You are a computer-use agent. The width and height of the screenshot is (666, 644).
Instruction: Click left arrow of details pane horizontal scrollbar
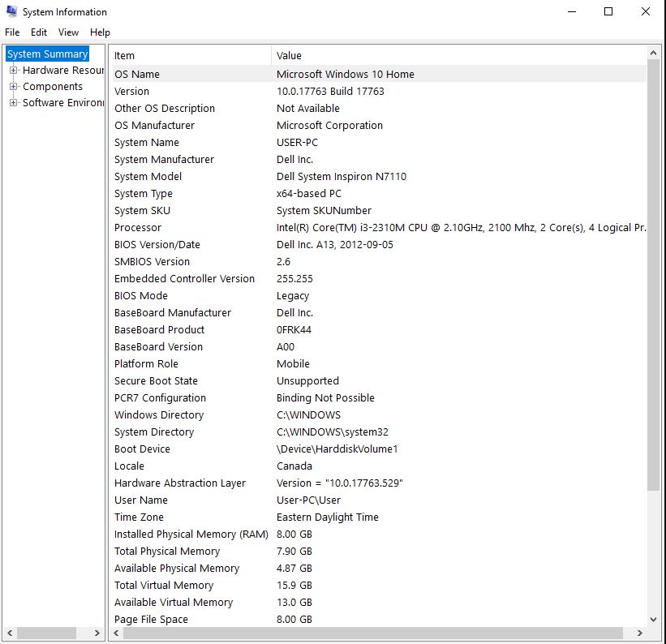tap(116, 633)
